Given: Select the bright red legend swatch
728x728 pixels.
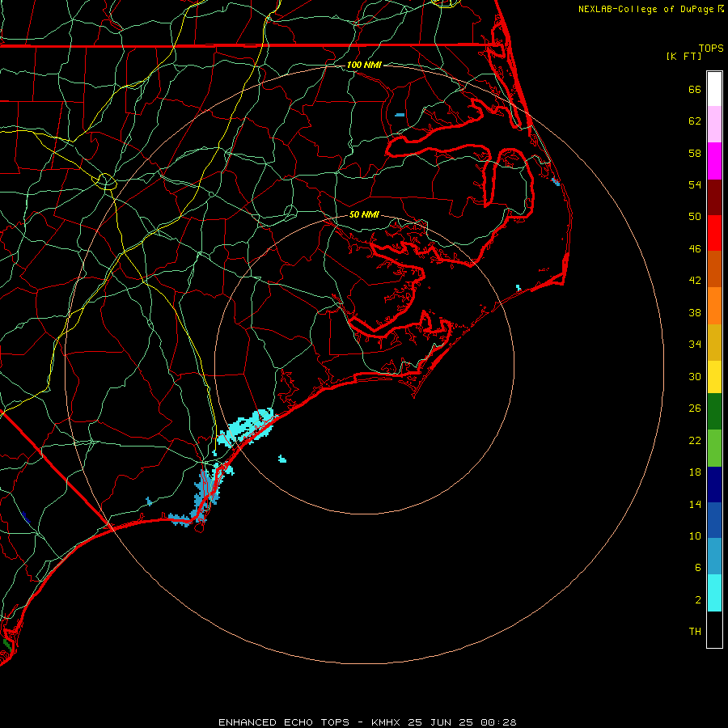Looking at the screenshot, I should click(714, 233).
